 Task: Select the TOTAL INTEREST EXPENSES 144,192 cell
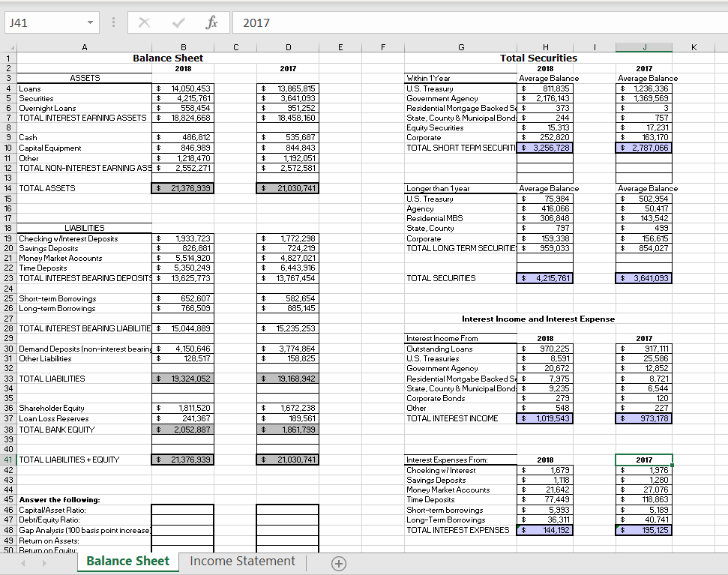pos(545,529)
